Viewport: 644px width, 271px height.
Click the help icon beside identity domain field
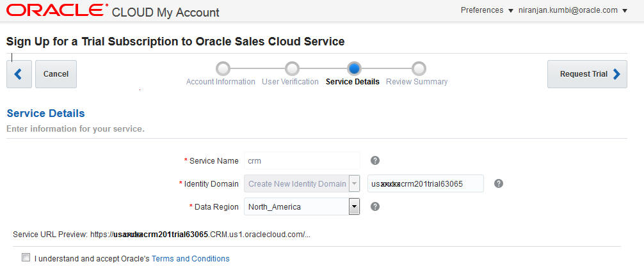[x=499, y=183]
